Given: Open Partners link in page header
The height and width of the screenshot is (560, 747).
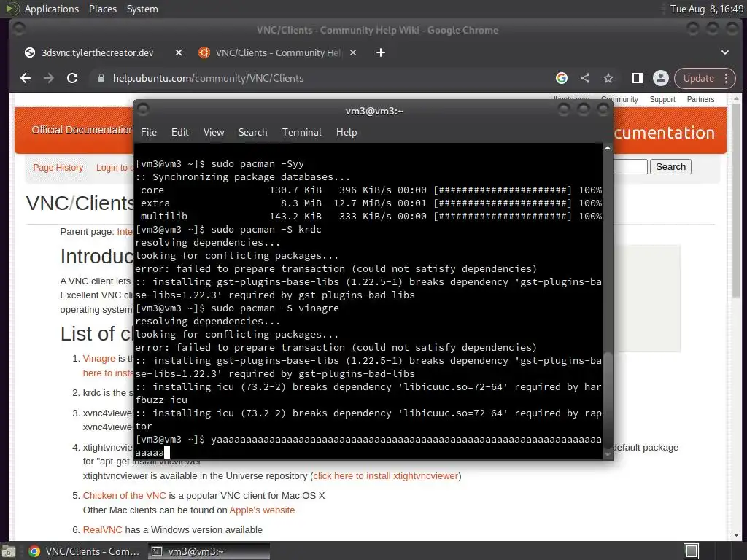Looking at the screenshot, I should (700, 99).
